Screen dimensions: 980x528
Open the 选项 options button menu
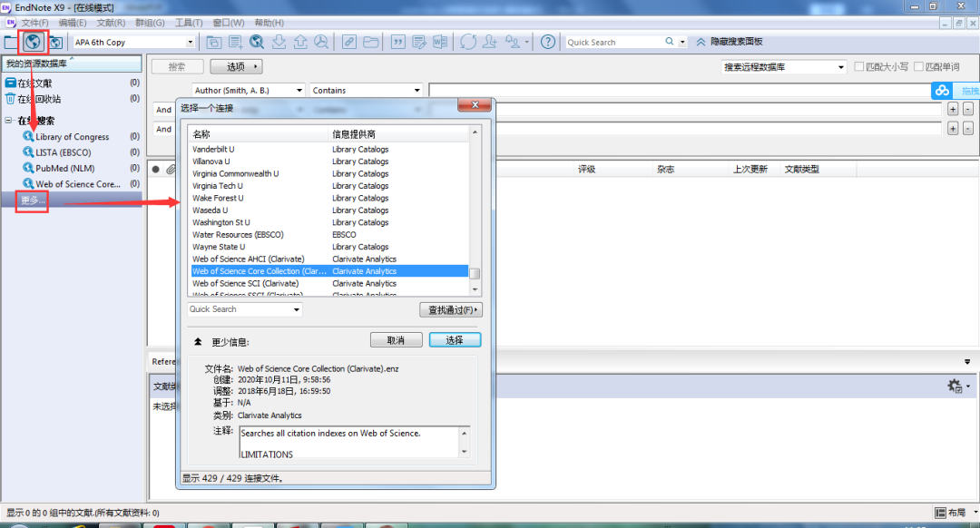(236, 66)
